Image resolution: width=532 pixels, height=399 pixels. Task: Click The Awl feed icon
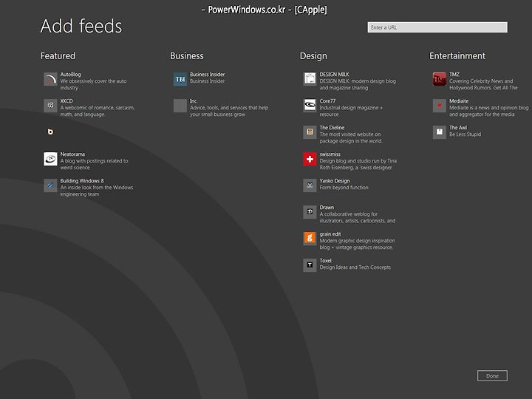(x=440, y=132)
